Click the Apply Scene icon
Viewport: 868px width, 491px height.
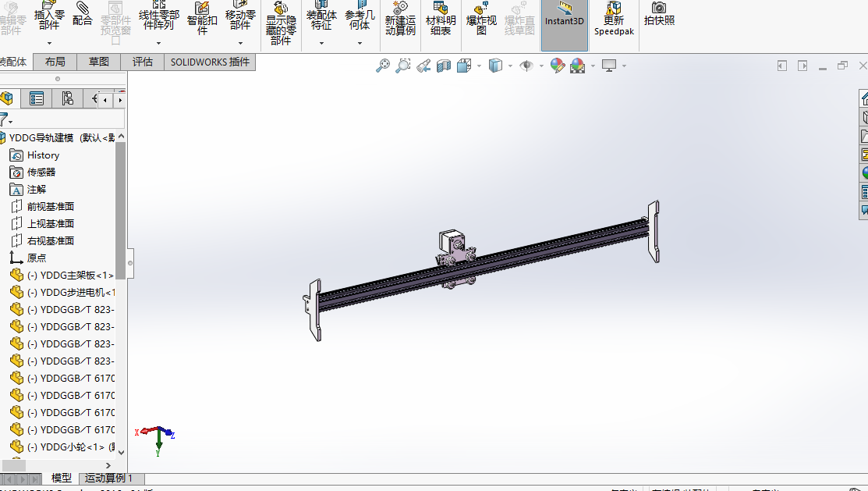tap(577, 66)
